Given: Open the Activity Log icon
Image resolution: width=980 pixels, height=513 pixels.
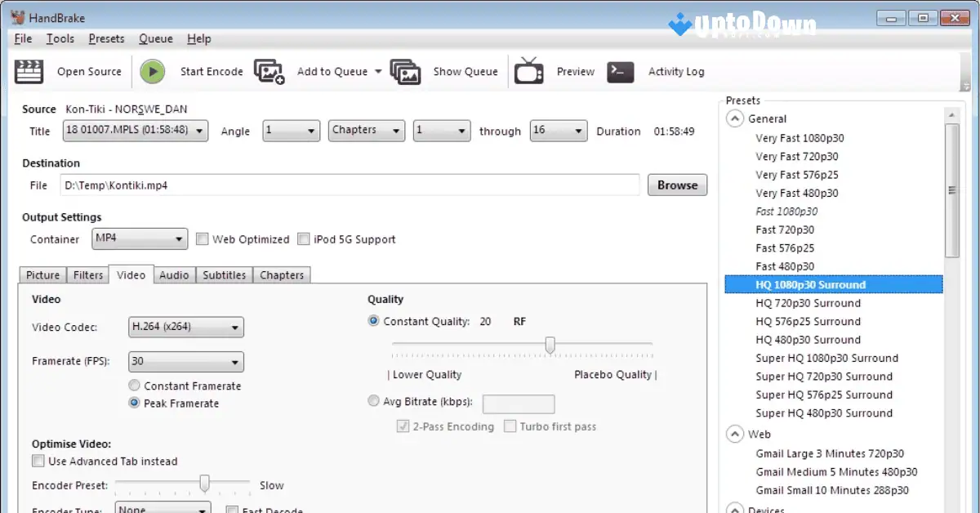Looking at the screenshot, I should pyautogui.click(x=621, y=72).
